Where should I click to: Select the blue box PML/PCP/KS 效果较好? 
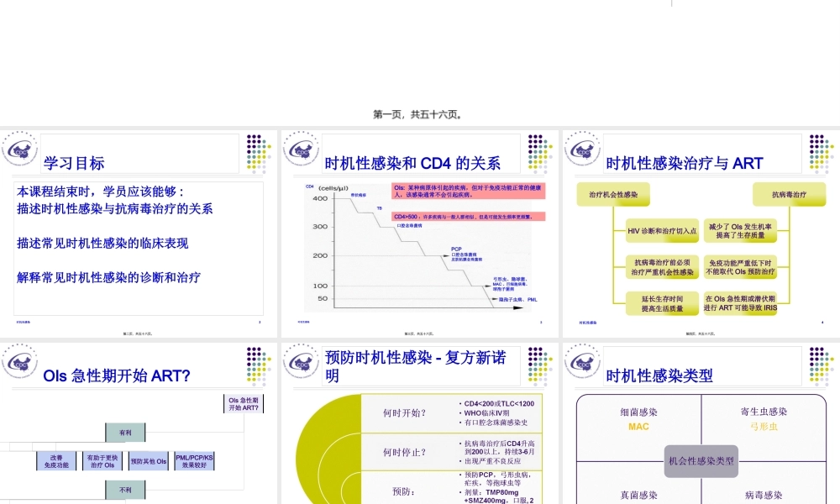pos(195,461)
